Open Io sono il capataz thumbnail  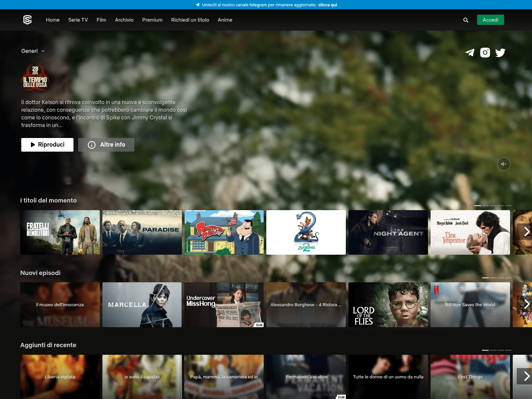142,377
